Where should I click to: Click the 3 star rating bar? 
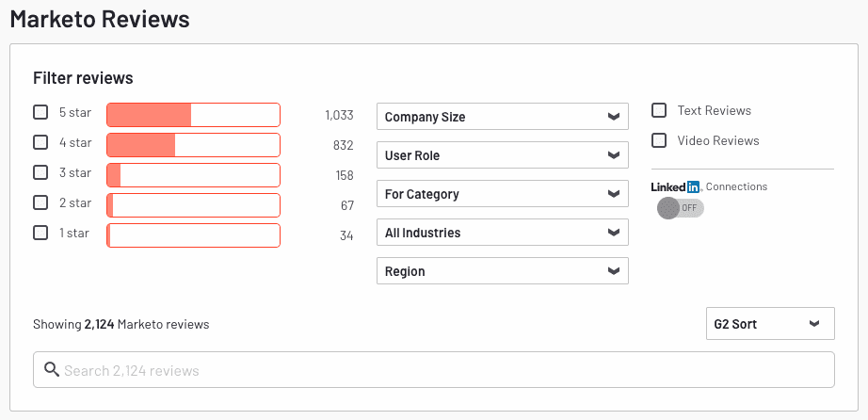(194, 175)
